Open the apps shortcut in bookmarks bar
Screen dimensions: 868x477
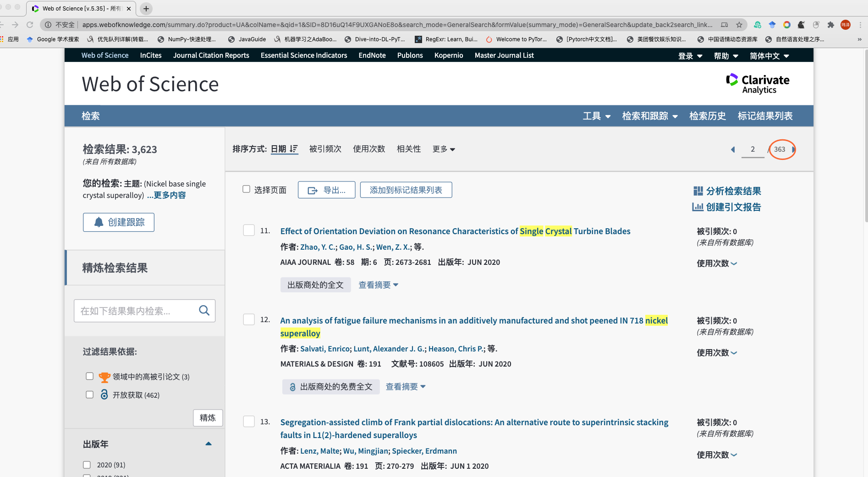coord(10,39)
